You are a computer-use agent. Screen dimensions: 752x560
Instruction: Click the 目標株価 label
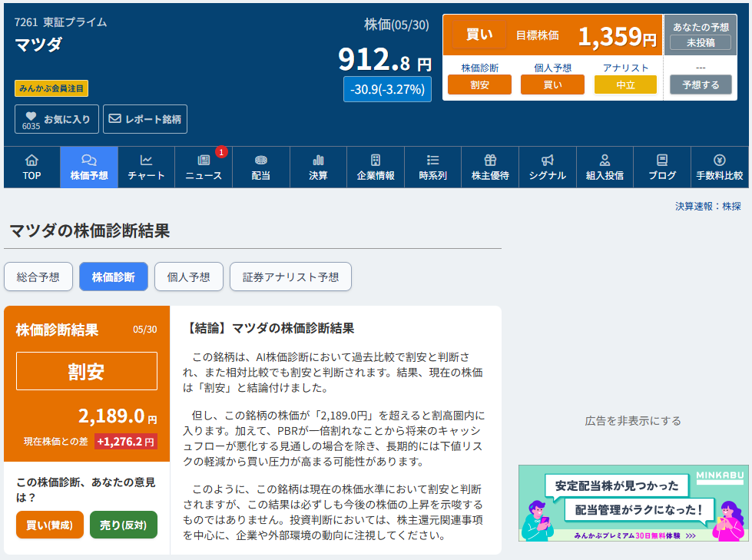click(537, 35)
